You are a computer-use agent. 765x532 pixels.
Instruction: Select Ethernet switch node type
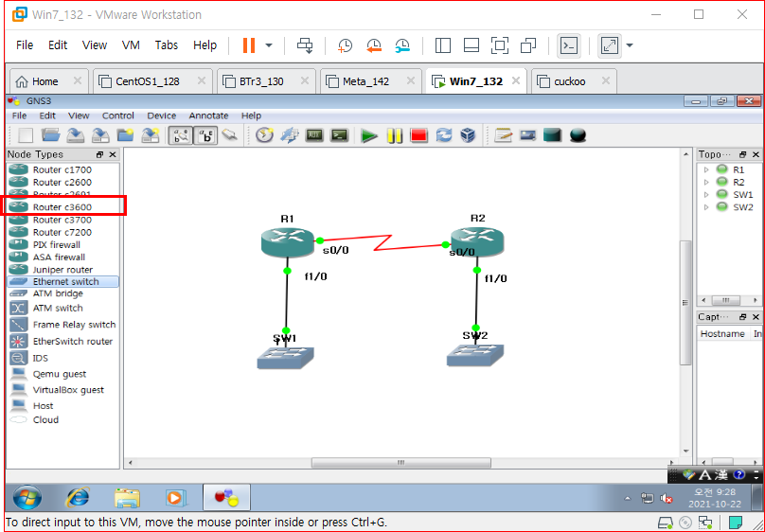(x=63, y=281)
